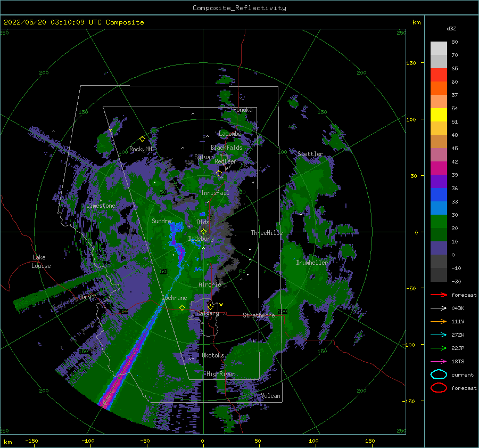This screenshot has width=479, height=448.
Task: Select the light gray 70-80 dBZ swatch
Action: click(x=439, y=48)
